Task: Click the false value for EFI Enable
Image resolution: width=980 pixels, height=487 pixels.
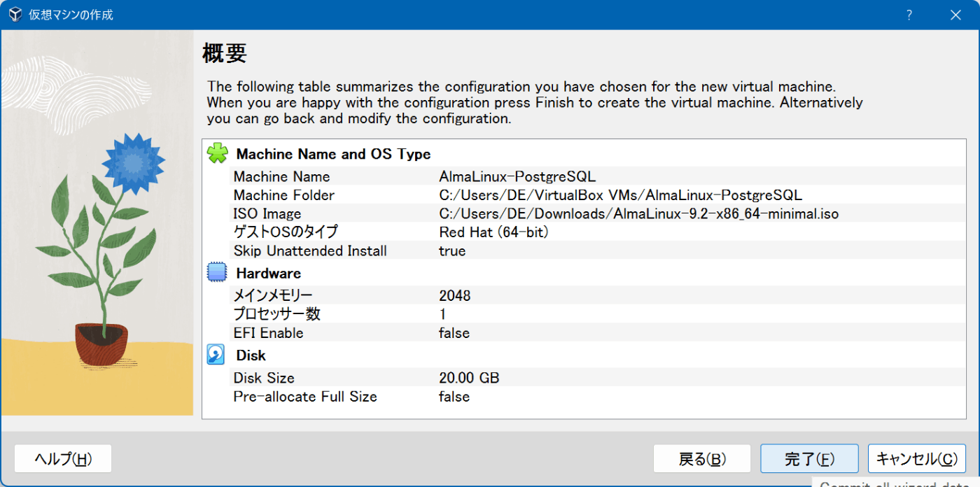Action: pyautogui.click(x=454, y=333)
